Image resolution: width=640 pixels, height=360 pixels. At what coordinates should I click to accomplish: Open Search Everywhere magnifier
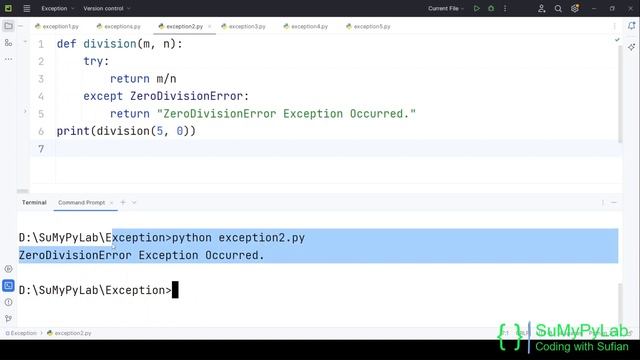click(x=558, y=8)
